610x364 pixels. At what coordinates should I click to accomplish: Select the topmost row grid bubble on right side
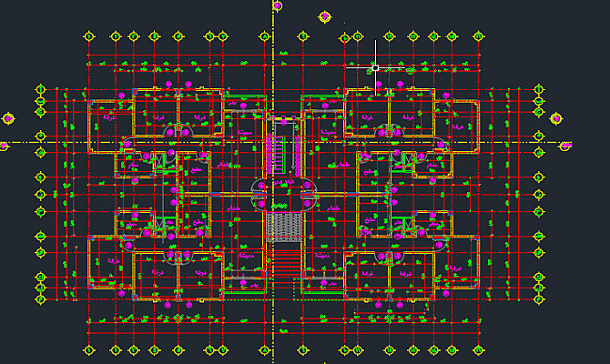click(539, 89)
